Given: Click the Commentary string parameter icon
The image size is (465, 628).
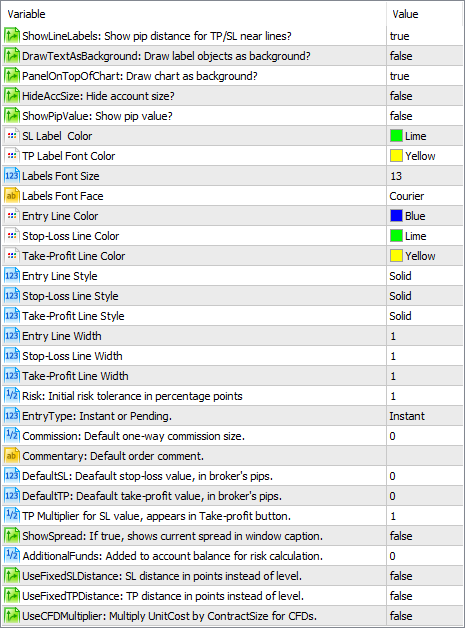Looking at the screenshot, I should point(12,456).
